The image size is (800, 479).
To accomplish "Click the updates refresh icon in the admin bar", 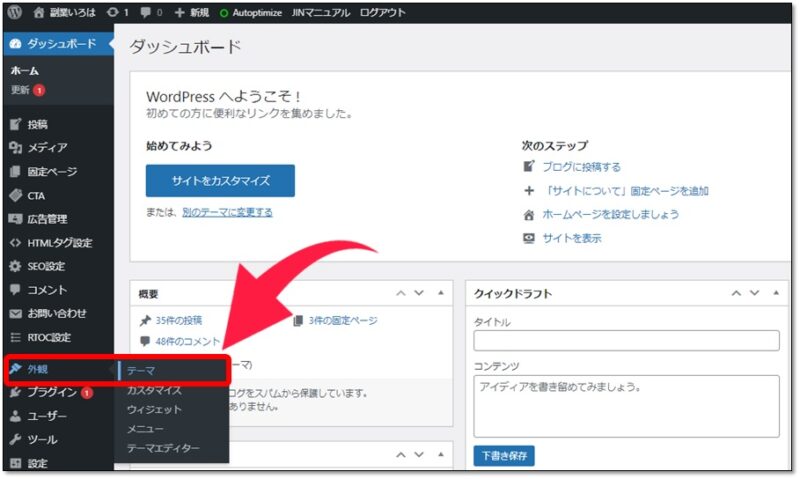I will coord(112,12).
